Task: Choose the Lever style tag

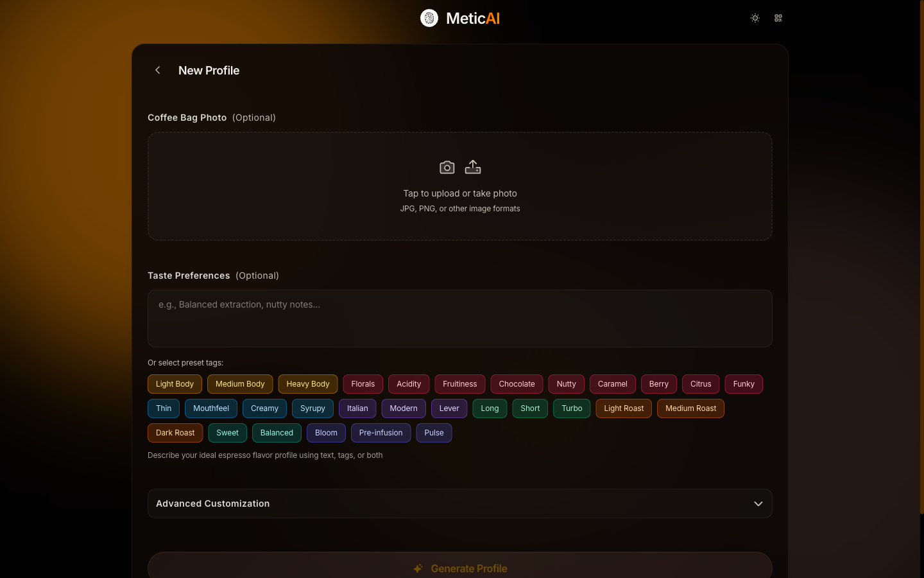Action: tap(449, 408)
